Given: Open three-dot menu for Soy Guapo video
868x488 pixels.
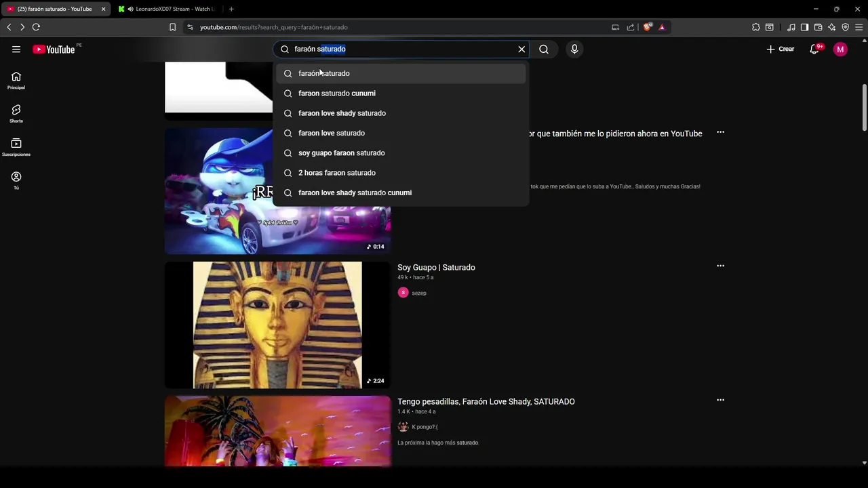Looking at the screenshot, I should point(720,266).
